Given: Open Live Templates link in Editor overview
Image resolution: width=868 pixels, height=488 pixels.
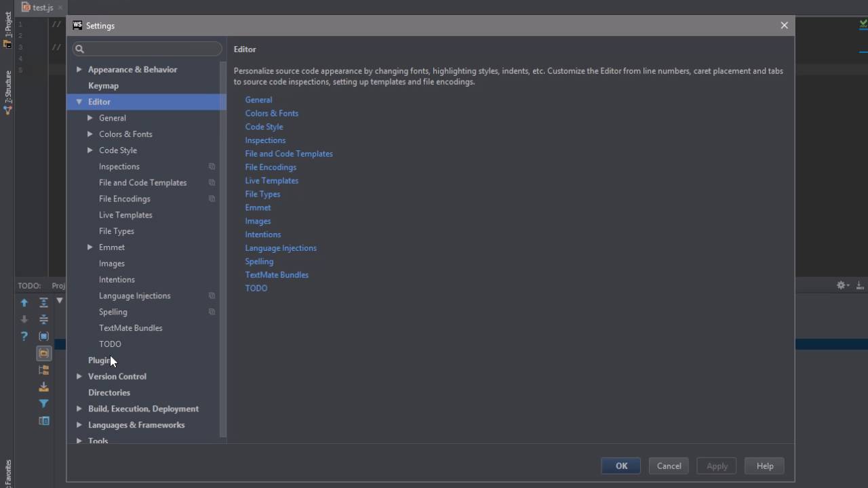Looking at the screenshot, I should pyautogui.click(x=271, y=180).
